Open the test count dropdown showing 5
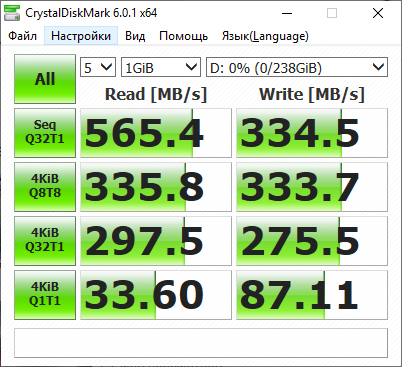 [x=98, y=67]
